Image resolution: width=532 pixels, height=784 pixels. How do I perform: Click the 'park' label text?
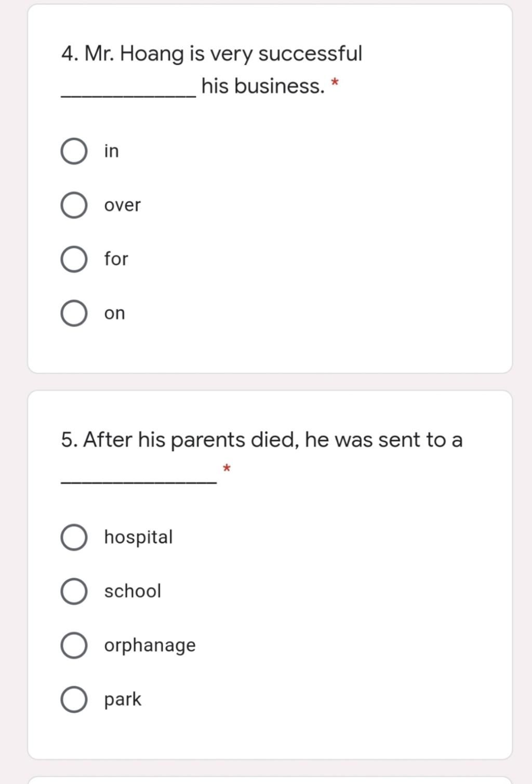click(x=123, y=700)
